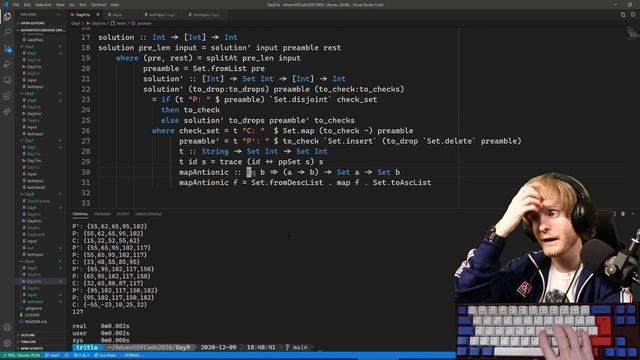Click the Live Share status bar item
Image resolution: width=640 pixels, height=360 pixels.
click(x=105, y=356)
